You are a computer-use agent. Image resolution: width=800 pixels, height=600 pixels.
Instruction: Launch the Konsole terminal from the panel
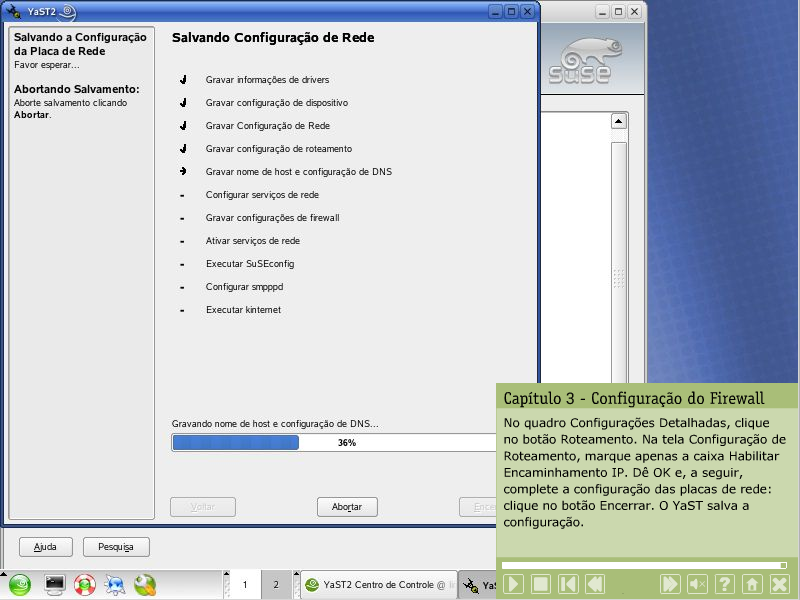point(55,585)
